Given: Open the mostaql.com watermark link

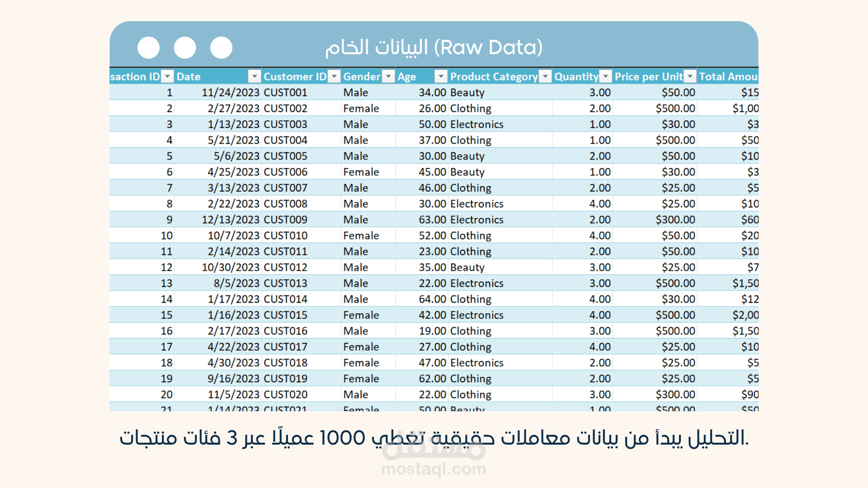Looking at the screenshot, I should click(434, 469).
